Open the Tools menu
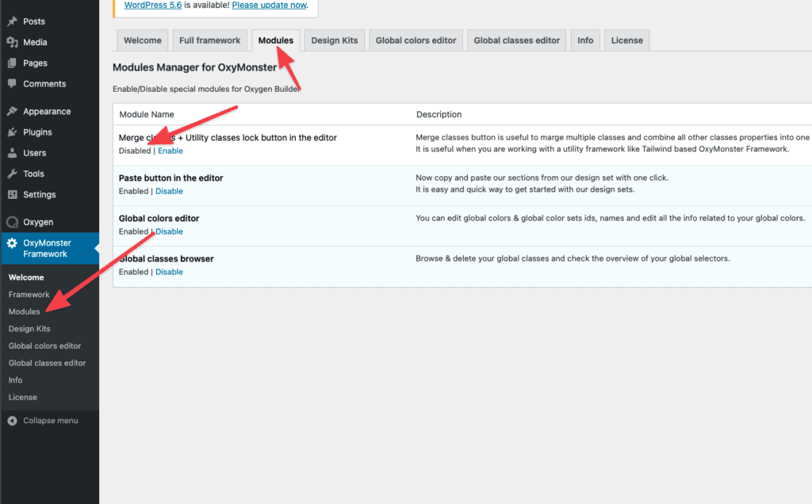The image size is (812, 504). [x=33, y=174]
